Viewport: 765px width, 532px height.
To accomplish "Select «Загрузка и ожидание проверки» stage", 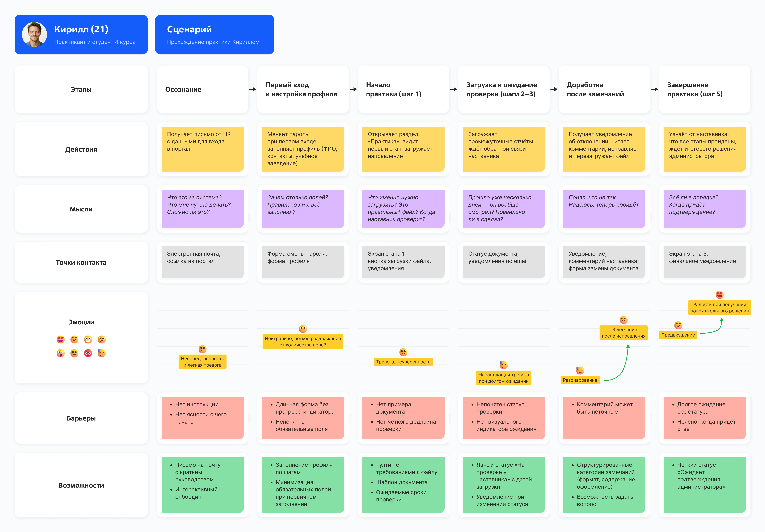I will [504, 89].
